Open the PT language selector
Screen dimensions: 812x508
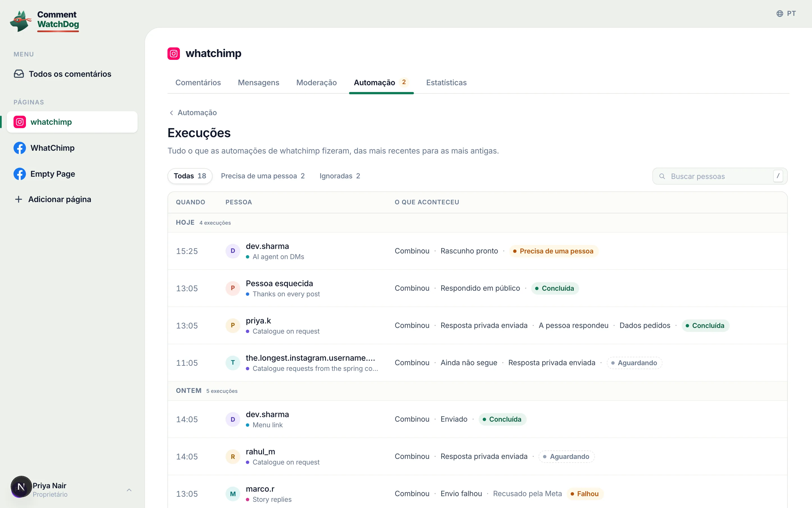point(786,14)
